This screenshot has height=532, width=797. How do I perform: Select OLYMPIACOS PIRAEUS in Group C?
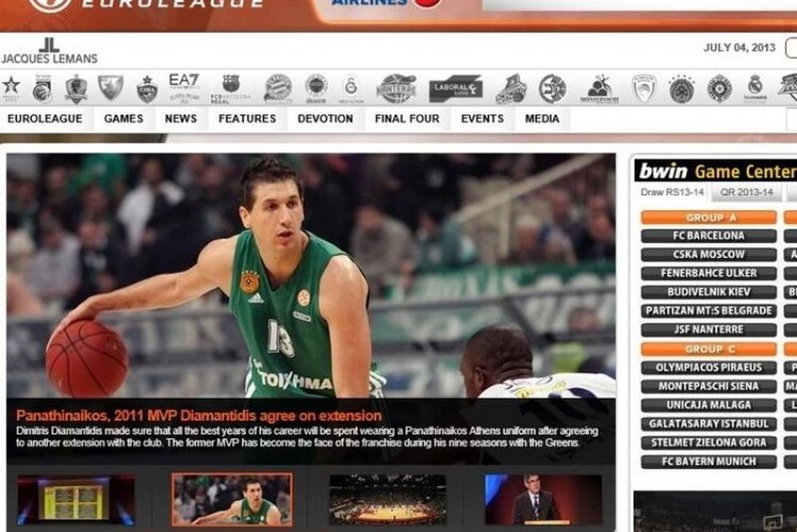pos(709,368)
